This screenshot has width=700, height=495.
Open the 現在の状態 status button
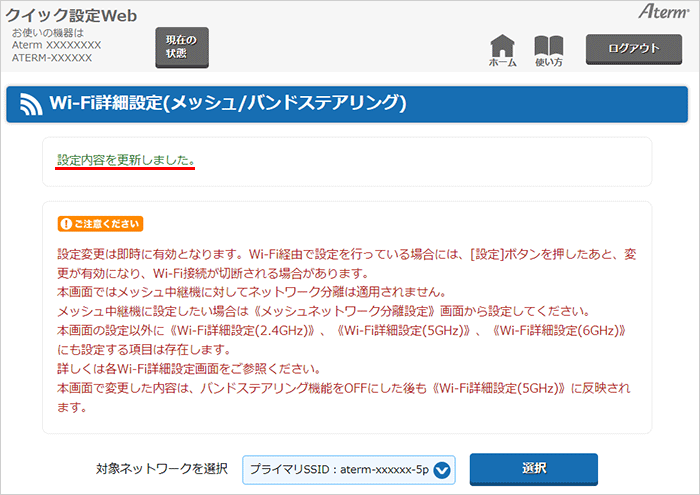click(181, 47)
